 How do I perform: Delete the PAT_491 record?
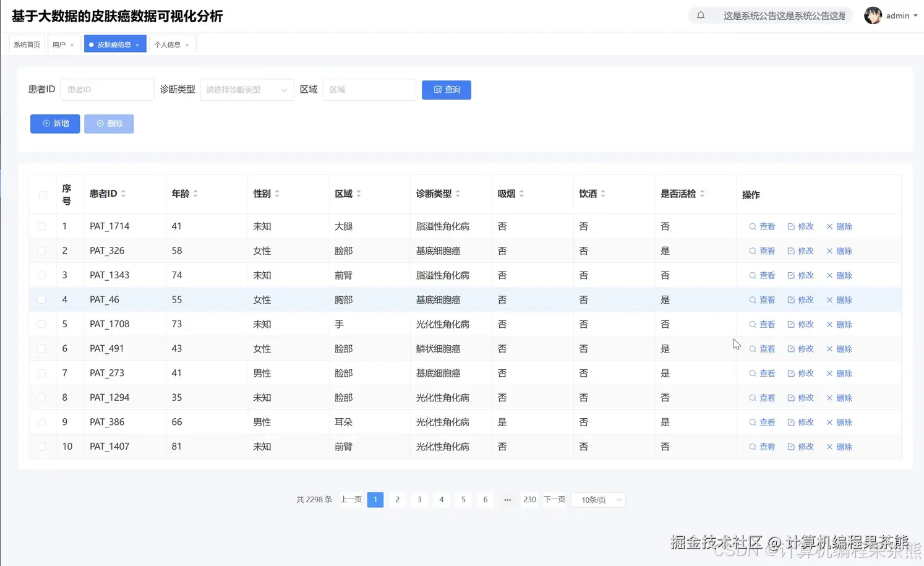pyautogui.click(x=839, y=349)
